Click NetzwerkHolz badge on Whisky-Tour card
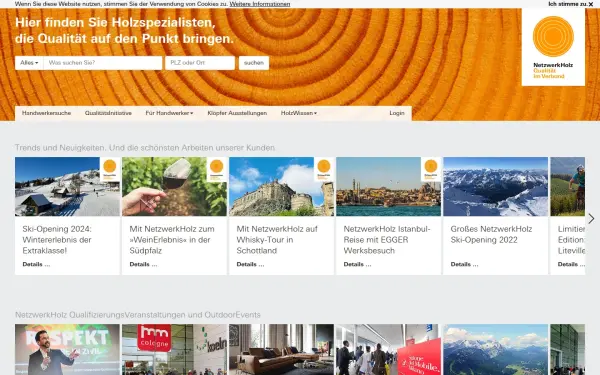Image resolution: width=600 pixels, height=375 pixels. pyautogui.click(x=324, y=170)
